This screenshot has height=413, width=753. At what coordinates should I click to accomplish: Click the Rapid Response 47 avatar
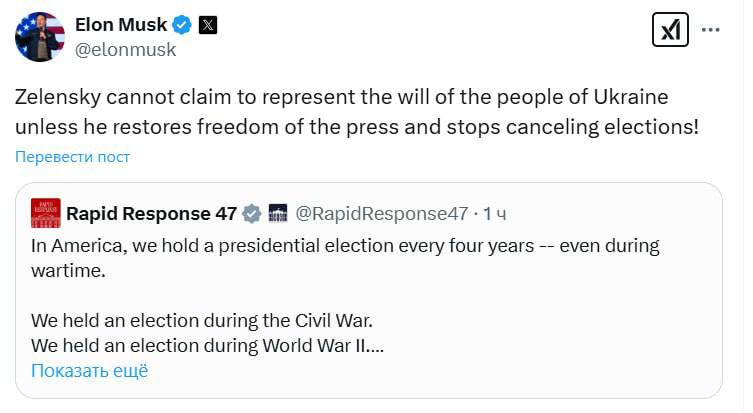[46, 213]
